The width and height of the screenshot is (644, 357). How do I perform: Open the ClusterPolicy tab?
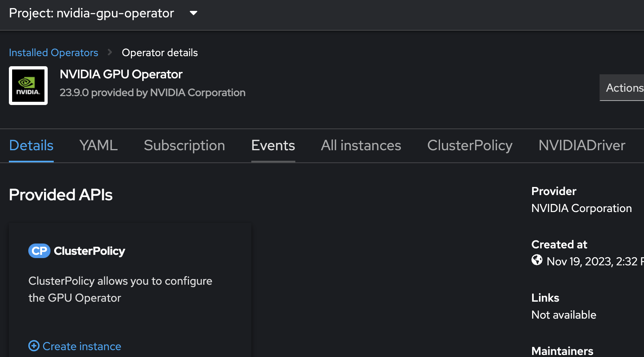[469, 145]
